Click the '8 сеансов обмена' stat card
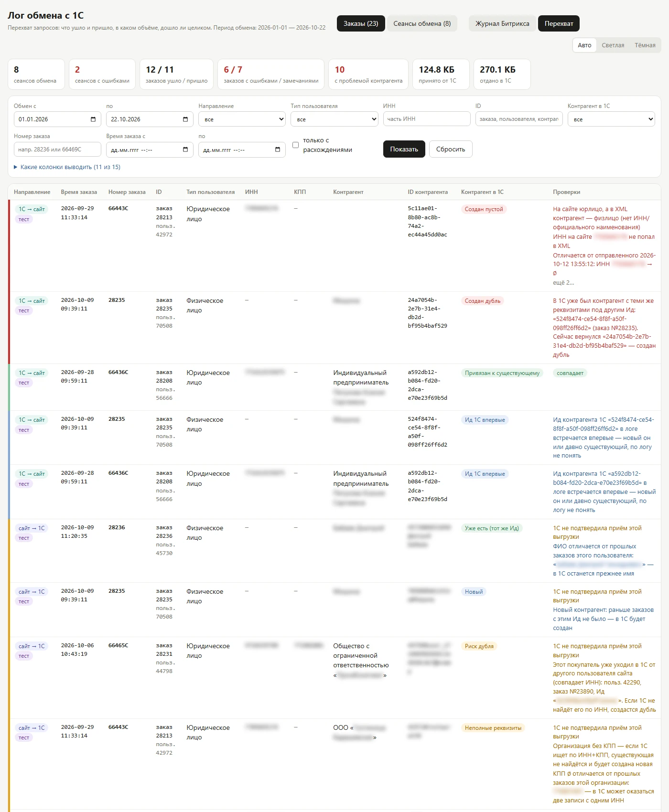The width and height of the screenshot is (669, 812). pos(36,75)
